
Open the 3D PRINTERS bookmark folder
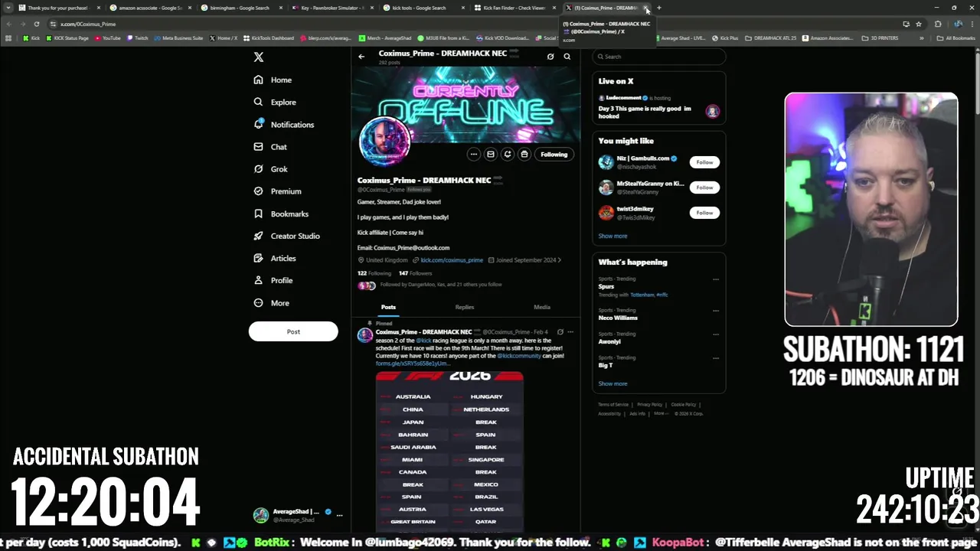[x=880, y=38]
